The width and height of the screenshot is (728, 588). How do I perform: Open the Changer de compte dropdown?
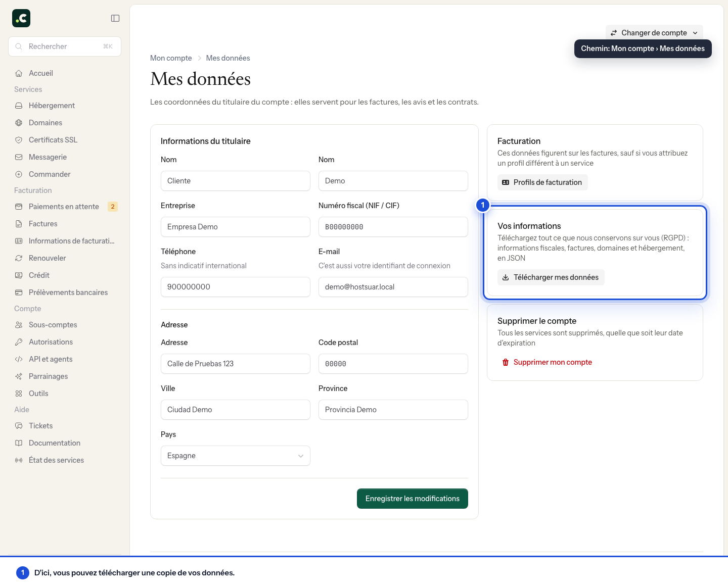point(654,33)
